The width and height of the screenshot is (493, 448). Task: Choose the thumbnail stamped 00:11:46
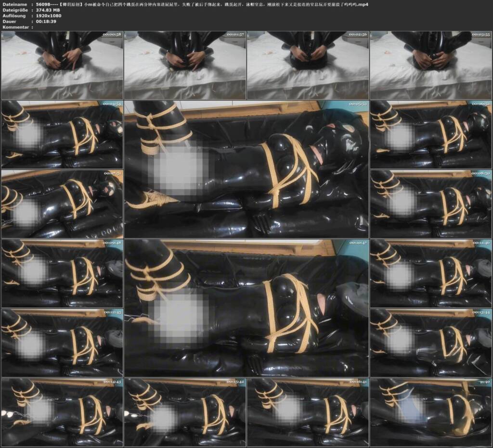tap(431, 273)
